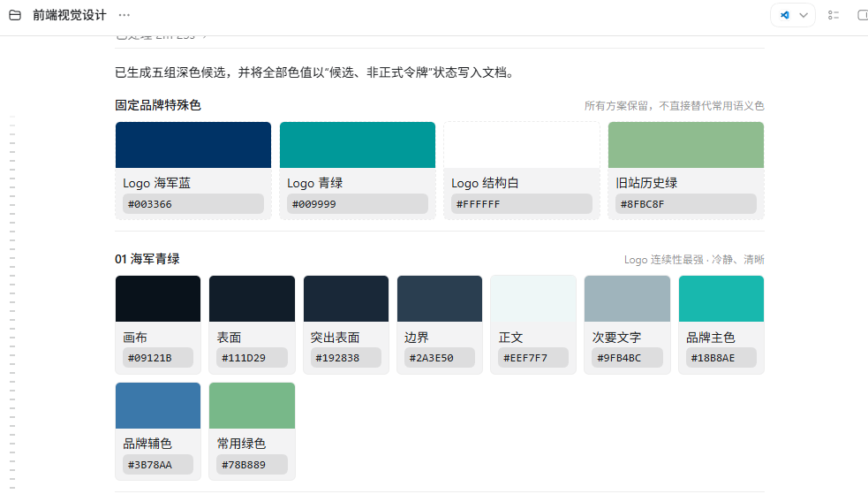Expand the dropdown chevron beside the VS Code icon
Image resolution: width=868 pixels, height=494 pixels.
click(804, 16)
